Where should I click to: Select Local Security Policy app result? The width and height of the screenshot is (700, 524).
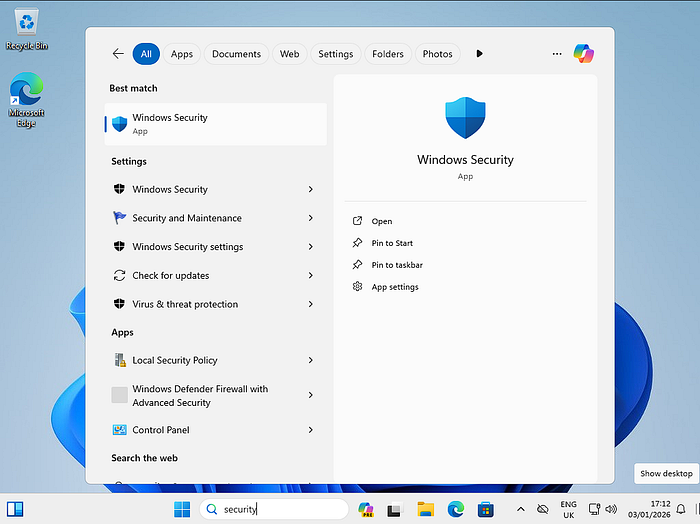[x=216, y=360]
